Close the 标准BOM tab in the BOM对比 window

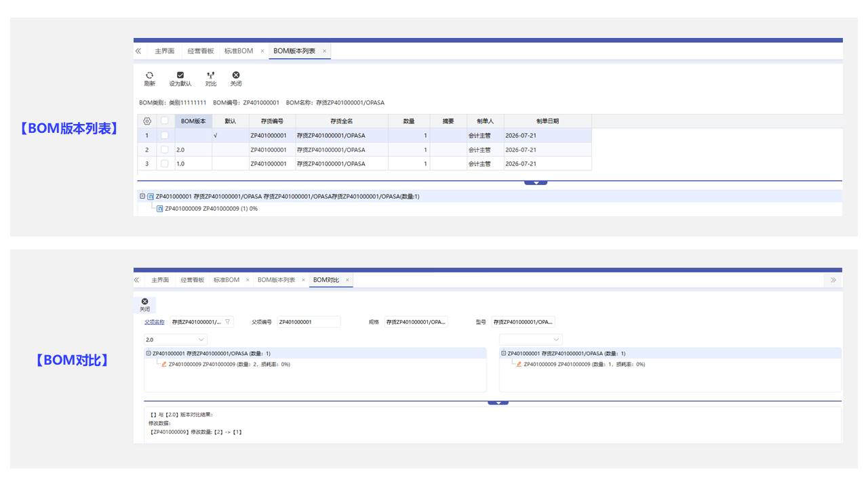(x=248, y=280)
